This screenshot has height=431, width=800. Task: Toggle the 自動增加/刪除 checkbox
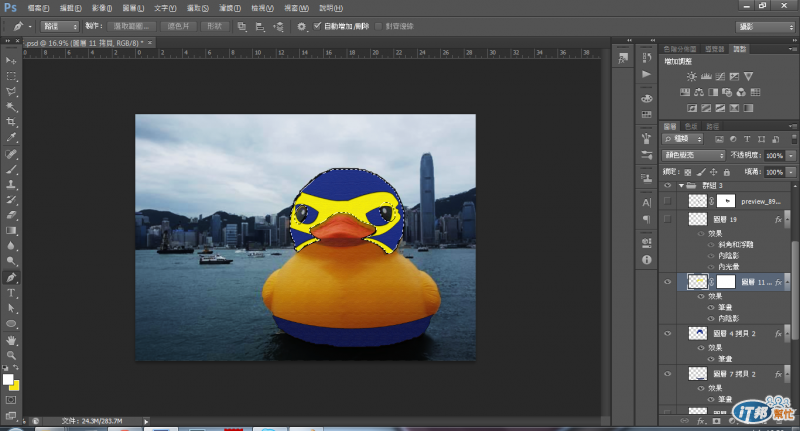click(x=317, y=26)
